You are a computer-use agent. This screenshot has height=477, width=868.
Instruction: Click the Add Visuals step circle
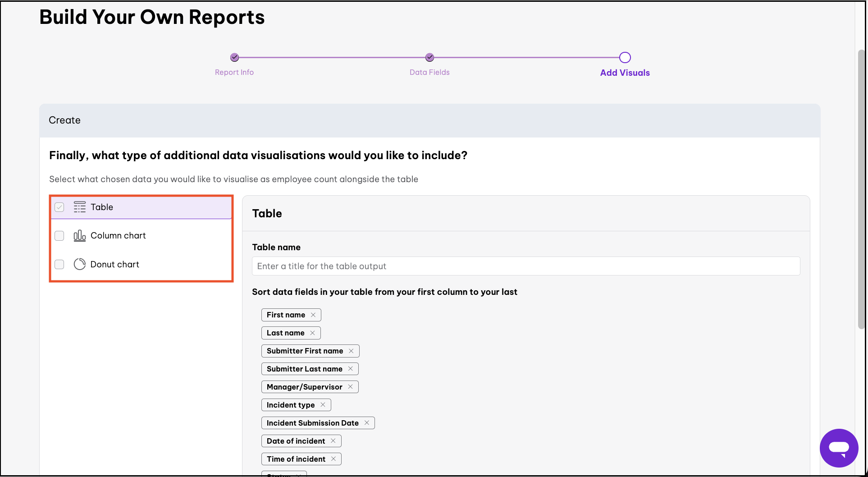[x=625, y=57]
